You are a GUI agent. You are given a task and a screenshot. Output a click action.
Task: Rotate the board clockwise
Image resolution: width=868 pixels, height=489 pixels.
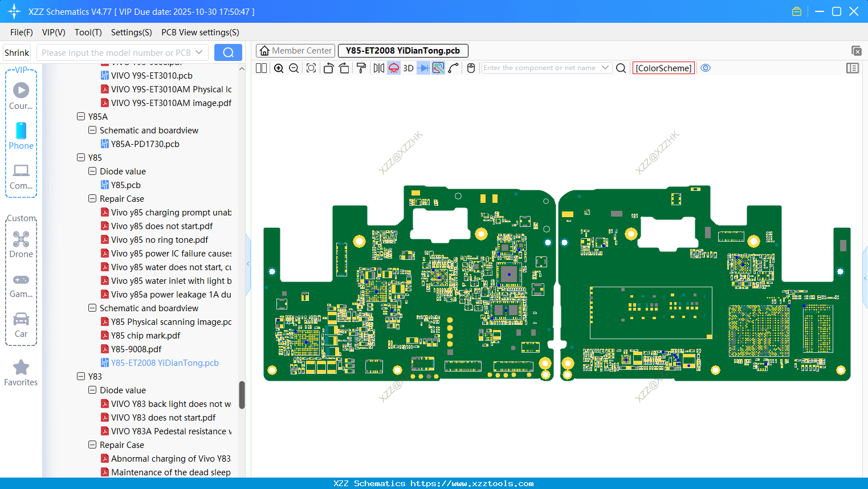[344, 68]
